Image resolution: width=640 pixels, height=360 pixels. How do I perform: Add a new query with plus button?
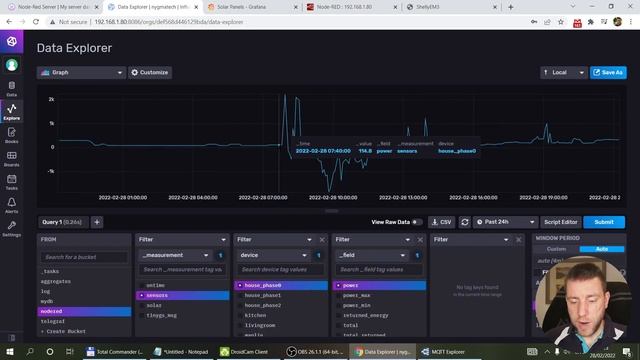(97, 222)
